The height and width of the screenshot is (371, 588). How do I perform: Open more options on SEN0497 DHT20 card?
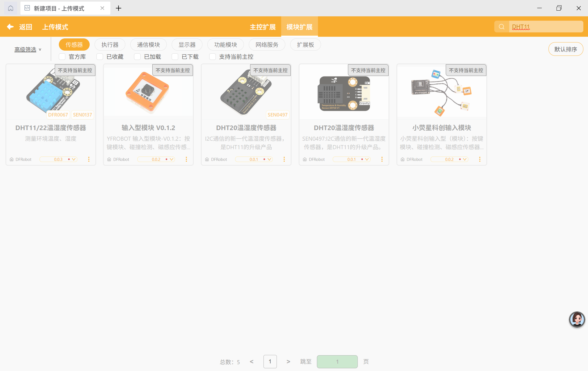tap(284, 159)
